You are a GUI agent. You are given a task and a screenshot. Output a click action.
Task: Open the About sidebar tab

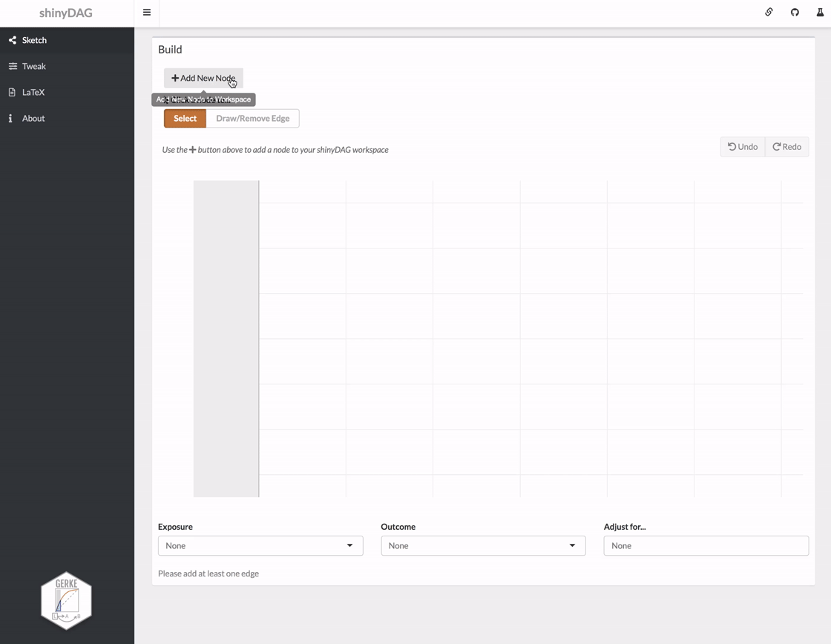(x=67, y=118)
